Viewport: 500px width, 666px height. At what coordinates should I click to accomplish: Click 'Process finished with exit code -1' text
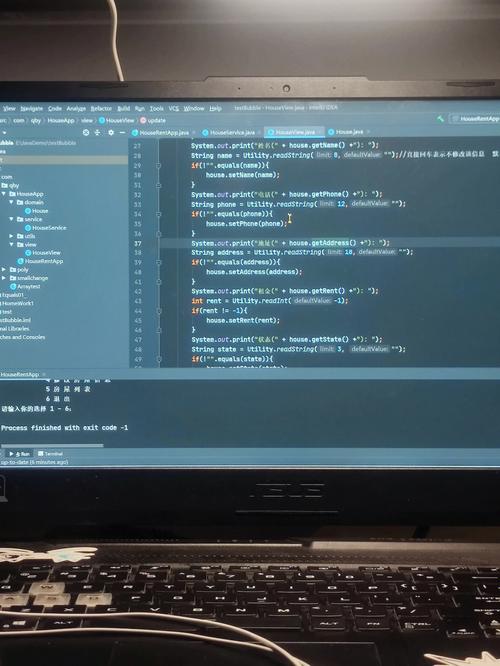(65, 428)
